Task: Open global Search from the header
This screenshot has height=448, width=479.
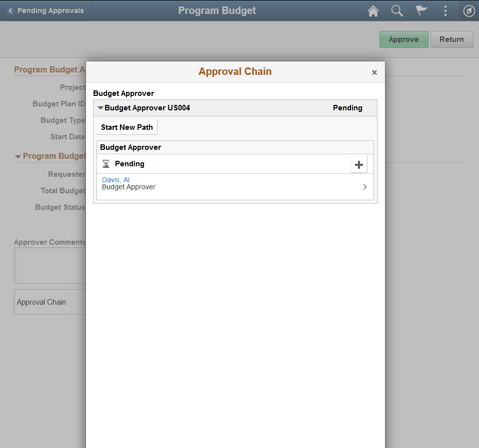Action: [x=397, y=10]
